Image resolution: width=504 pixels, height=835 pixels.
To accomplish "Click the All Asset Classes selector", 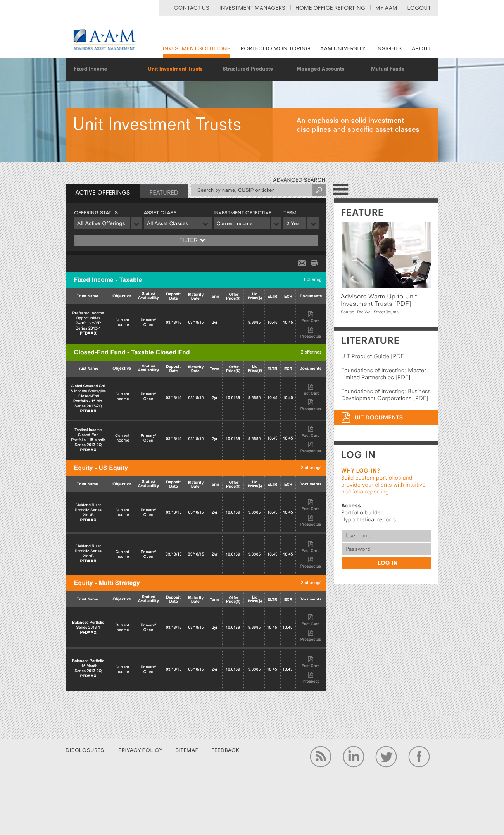I will (178, 223).
